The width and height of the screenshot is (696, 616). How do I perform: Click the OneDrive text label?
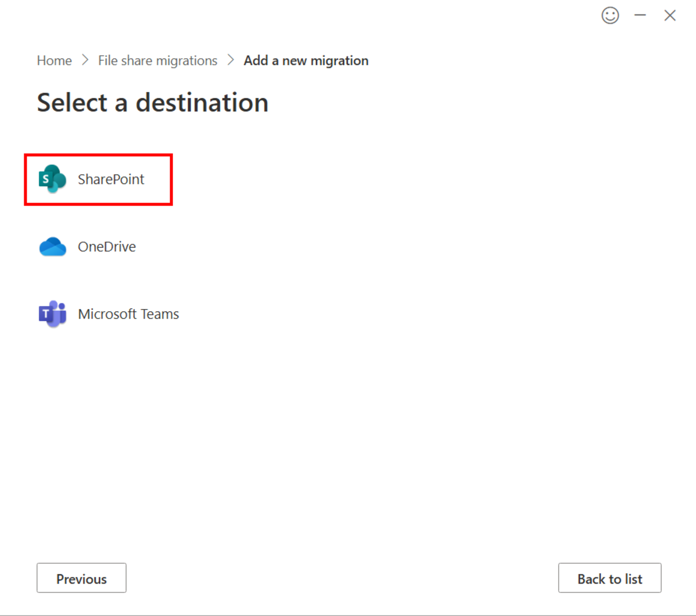(107, 246)
